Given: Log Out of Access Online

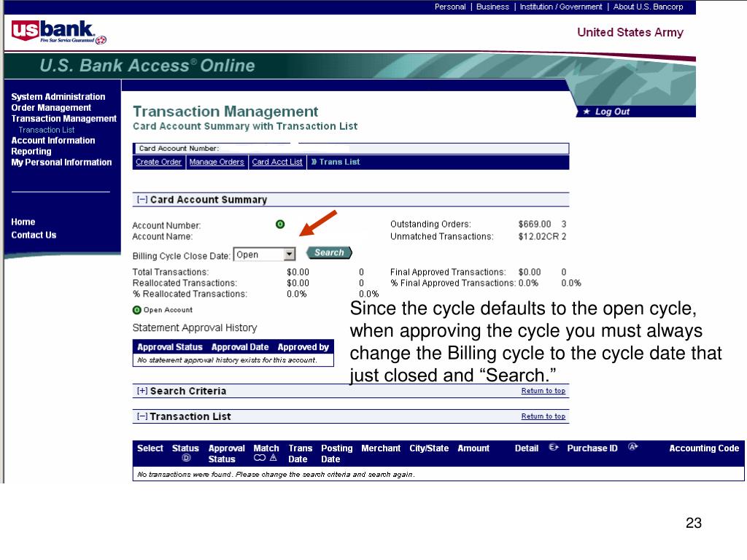Looking at the screenshot, I should pyautogui.click(x=612, y=112).
